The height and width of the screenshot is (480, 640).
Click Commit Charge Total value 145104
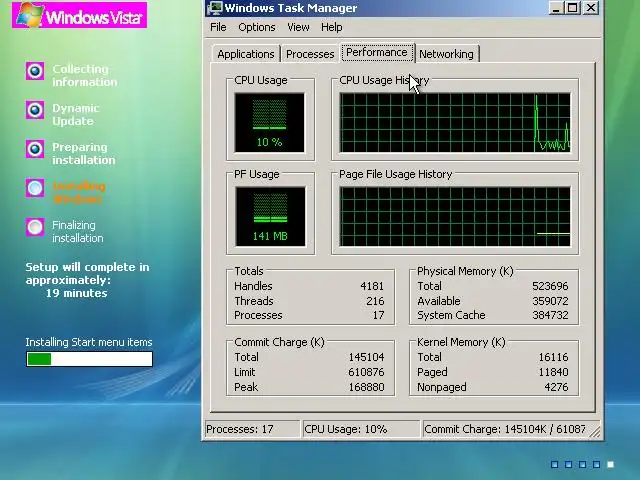point(366,357)
